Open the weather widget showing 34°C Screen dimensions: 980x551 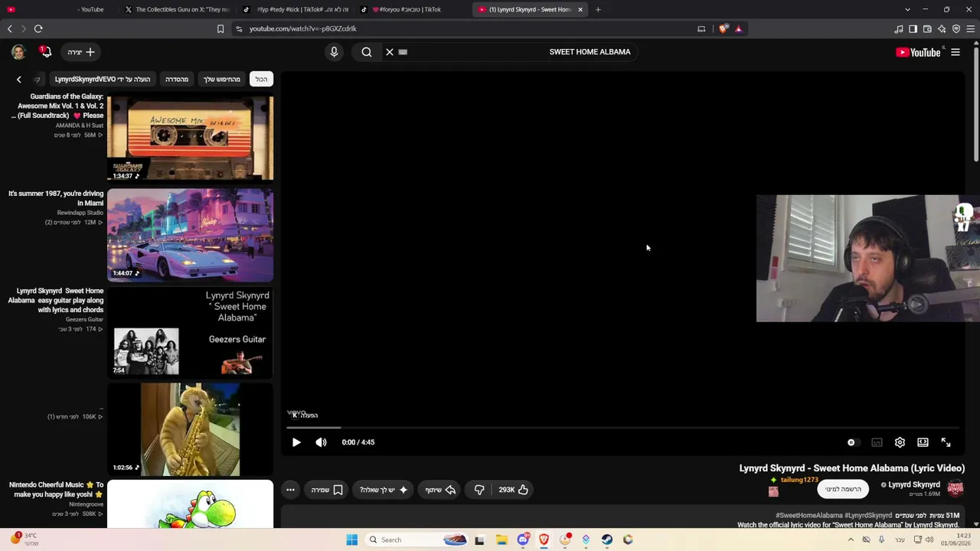[x=24, y=540]
